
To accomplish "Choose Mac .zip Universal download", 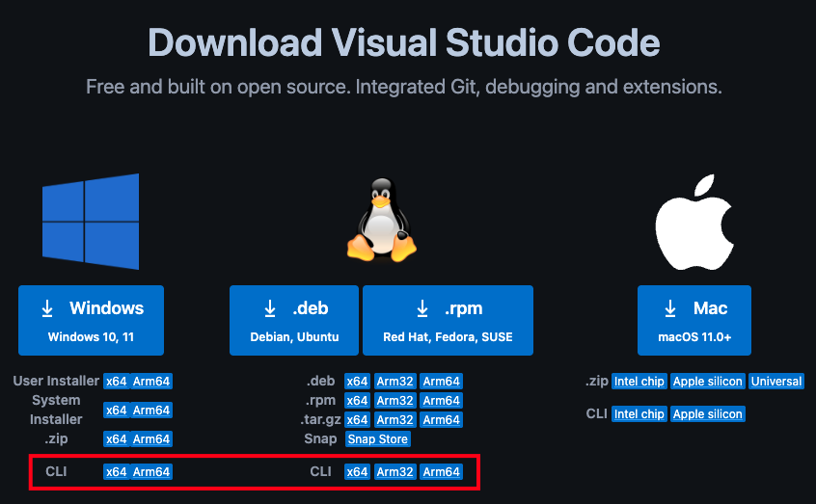I will pos(776,382).
